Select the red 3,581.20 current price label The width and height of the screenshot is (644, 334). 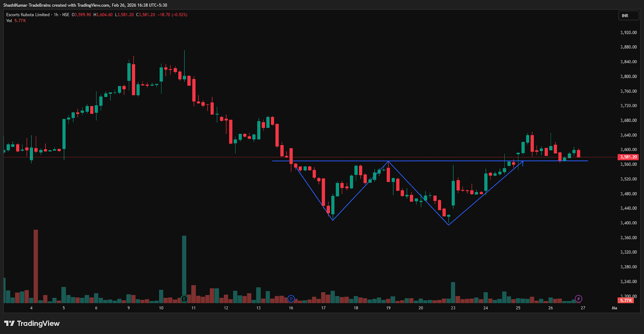628,157
